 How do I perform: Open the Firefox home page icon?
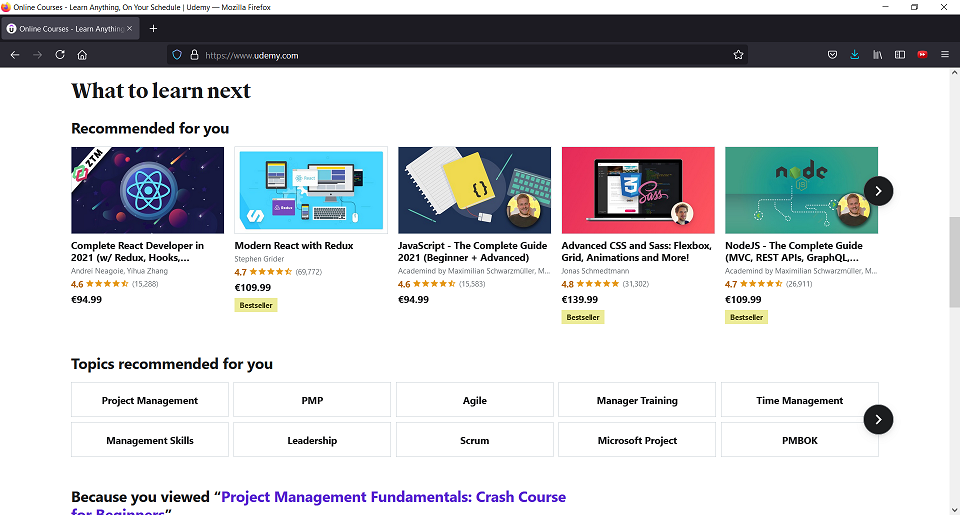82,55
